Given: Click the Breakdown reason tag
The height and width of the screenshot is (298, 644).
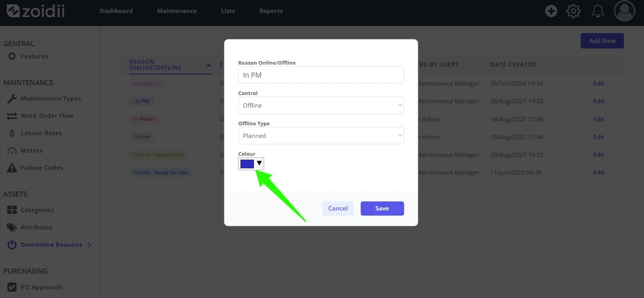Looking at the screenshot, I should (x=147, y=84).
